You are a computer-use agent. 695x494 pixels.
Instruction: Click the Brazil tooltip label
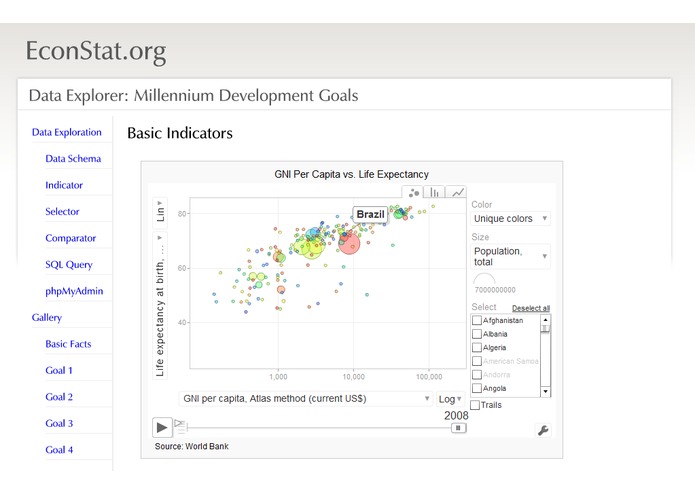(x=370, y=214)
